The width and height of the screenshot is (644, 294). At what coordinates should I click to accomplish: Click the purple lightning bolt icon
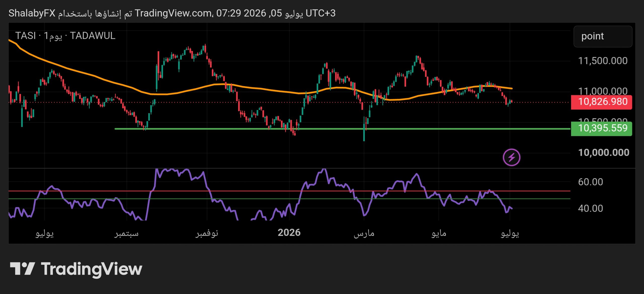click(511, 158)
